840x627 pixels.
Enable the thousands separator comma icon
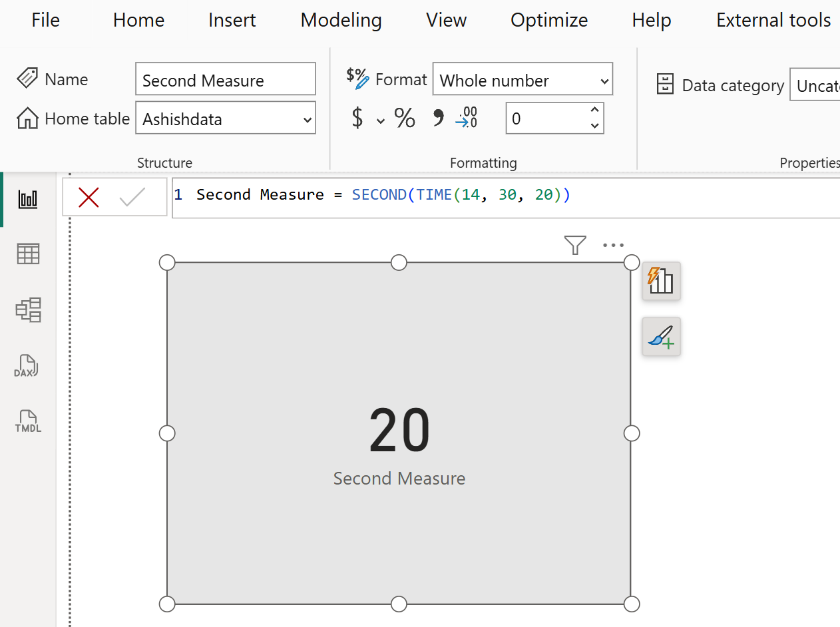click(x=439, y=118)
